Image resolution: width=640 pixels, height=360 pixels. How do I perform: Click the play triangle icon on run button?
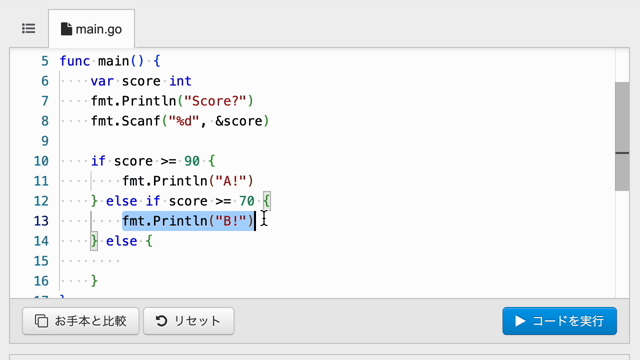pyautogui.click(x=520, y=321)
